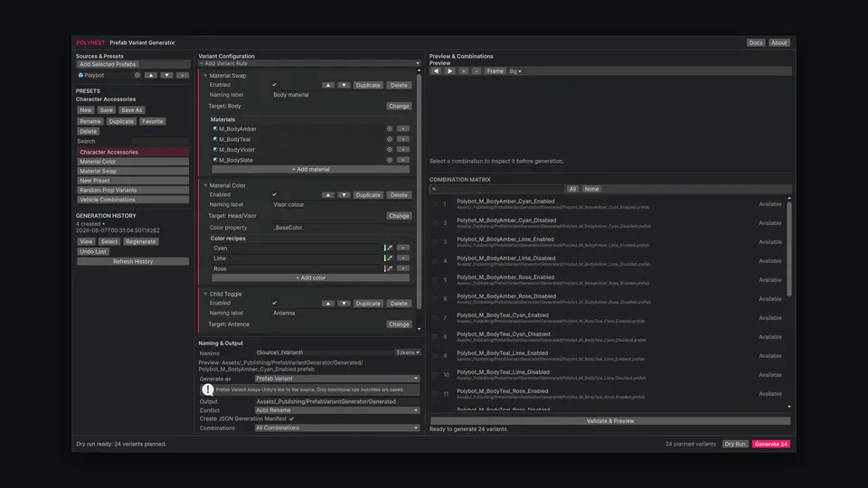This screenshot has height=488, width=868.
Task: Check combination 9 Polybot_M_BodyTeal_Lime_Enabled
Action: 435,356
